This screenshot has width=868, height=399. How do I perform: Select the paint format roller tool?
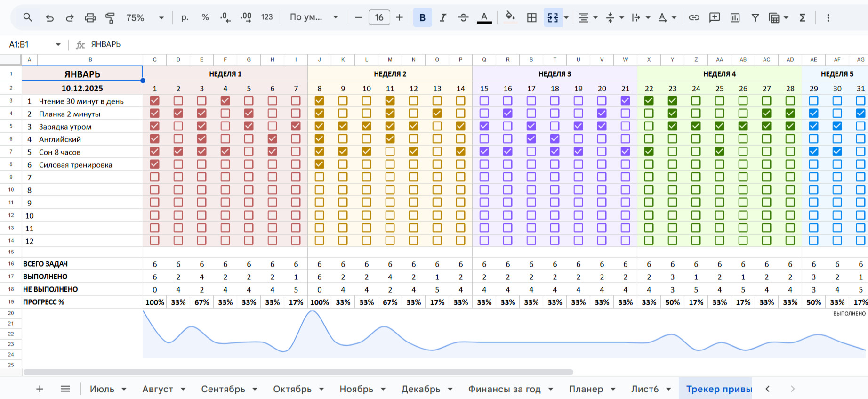point(110,18)
